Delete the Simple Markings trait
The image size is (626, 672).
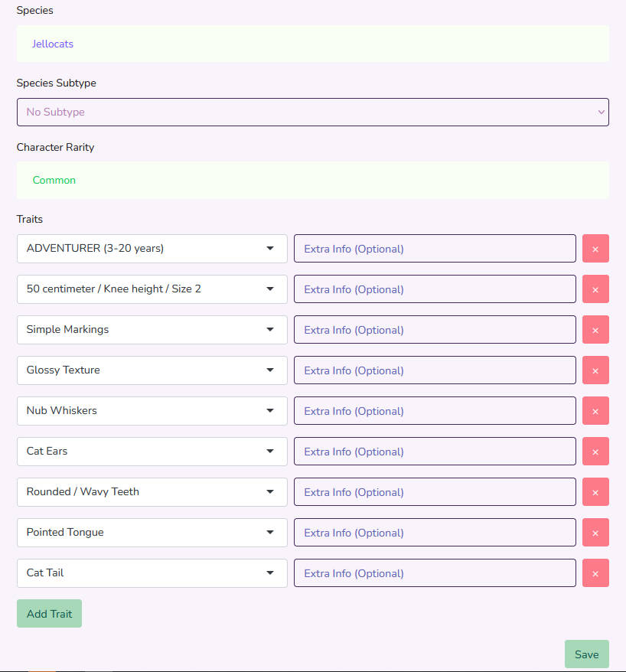click(595, 330)
